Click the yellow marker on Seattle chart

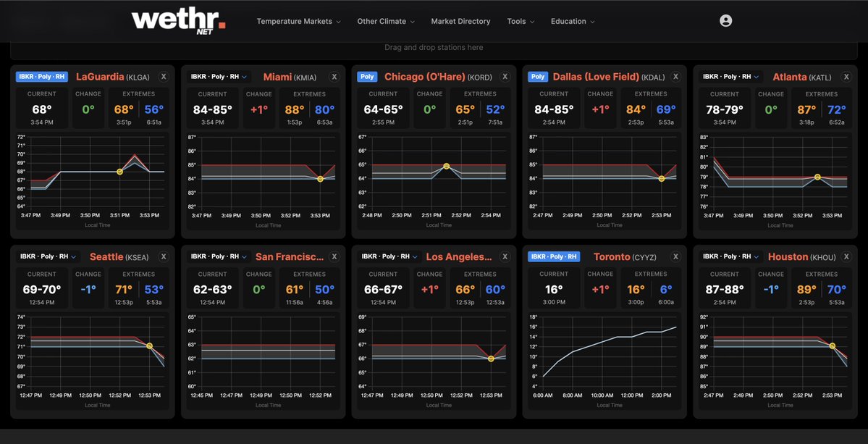[x=149, y=346]
